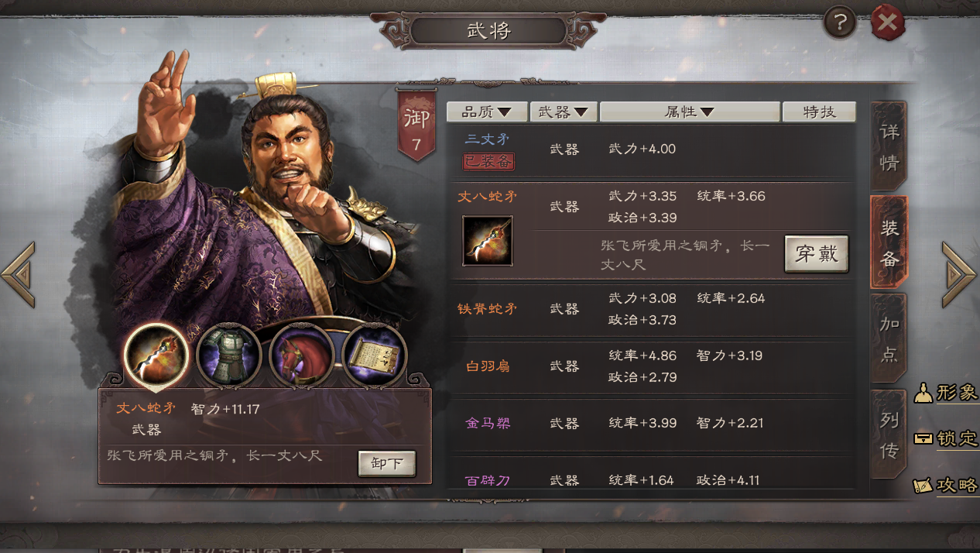Expand the 品质 quality filter dropdown
Image resolution: width=980 pixels, height=553 pixels.
[487, 112]
